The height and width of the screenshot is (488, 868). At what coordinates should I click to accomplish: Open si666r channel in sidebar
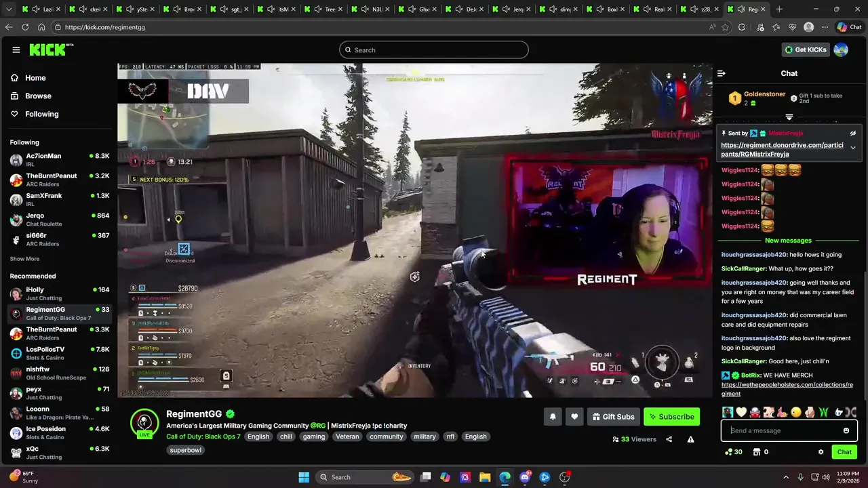tap(60, 239)
